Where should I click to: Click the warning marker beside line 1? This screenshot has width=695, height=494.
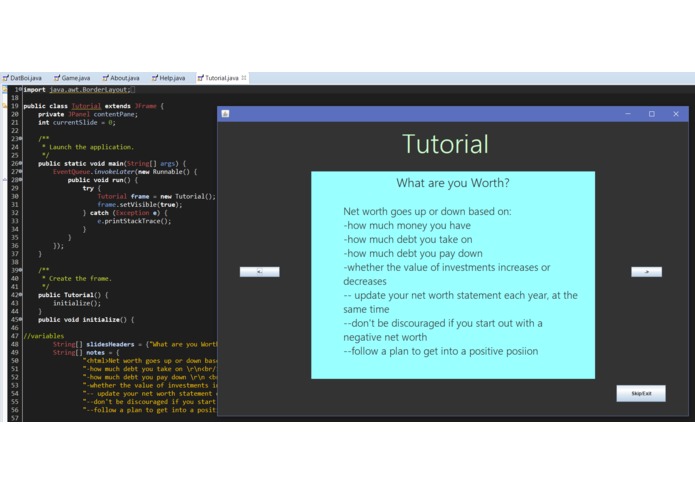tap(4, 89)
